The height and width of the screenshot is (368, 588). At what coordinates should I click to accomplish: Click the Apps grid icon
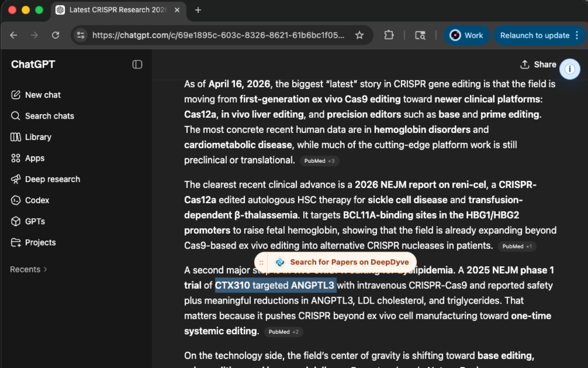click(x=16, y=158)
